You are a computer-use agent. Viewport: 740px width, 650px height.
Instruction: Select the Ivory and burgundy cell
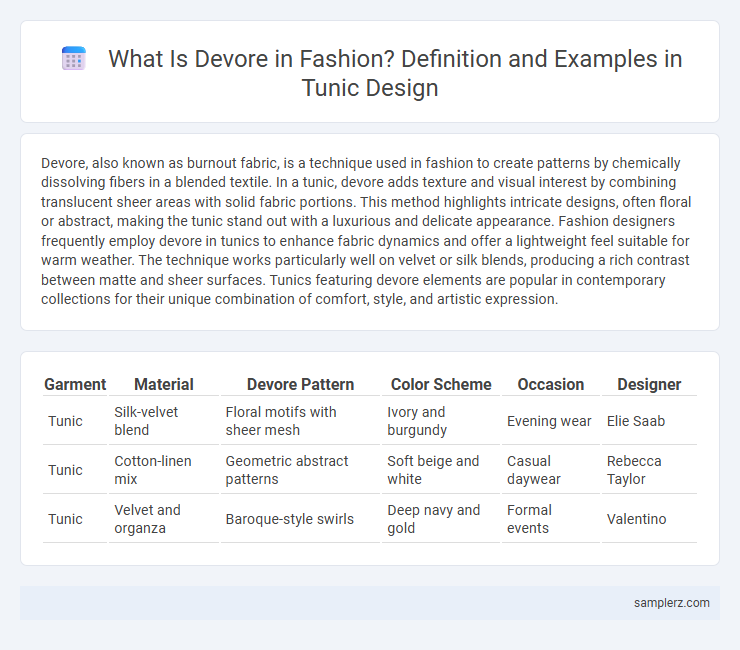441,421
